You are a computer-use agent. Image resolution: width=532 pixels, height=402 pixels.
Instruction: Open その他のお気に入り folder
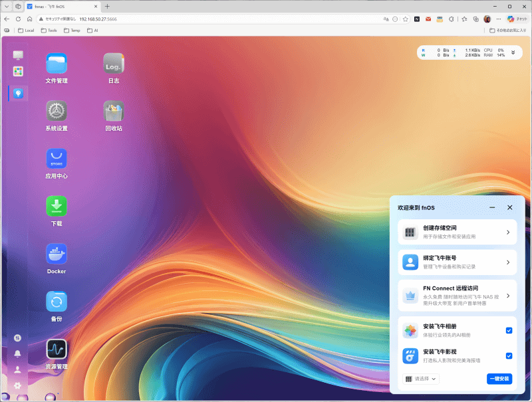tap(507, 31)
